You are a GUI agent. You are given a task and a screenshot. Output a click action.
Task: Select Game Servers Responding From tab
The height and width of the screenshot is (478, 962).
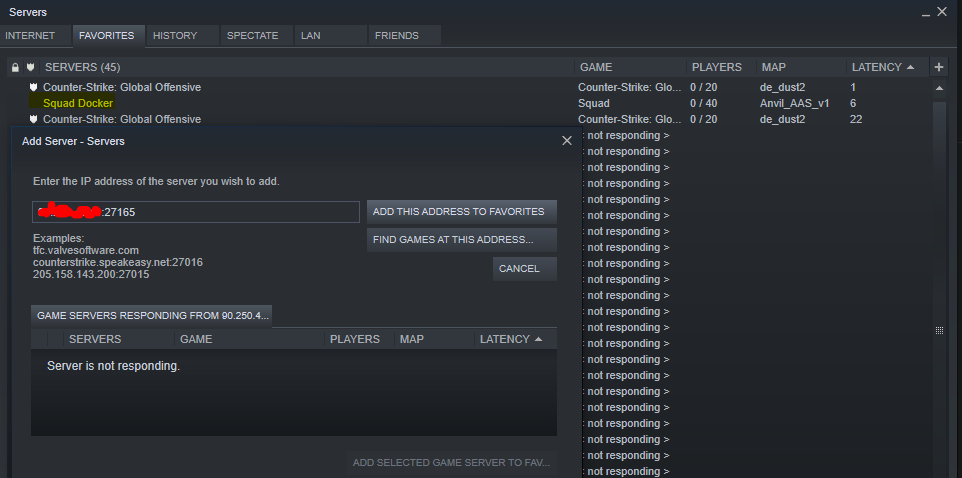coord(152,316)
